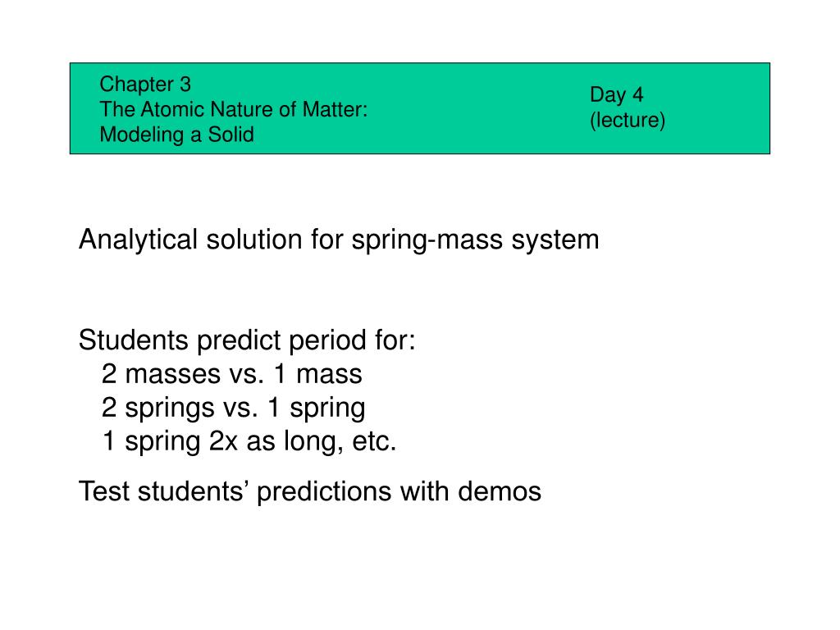Select the '2 masses vs. 1 mass' line
Screen dimensions: 840x630
click(232, 373)
